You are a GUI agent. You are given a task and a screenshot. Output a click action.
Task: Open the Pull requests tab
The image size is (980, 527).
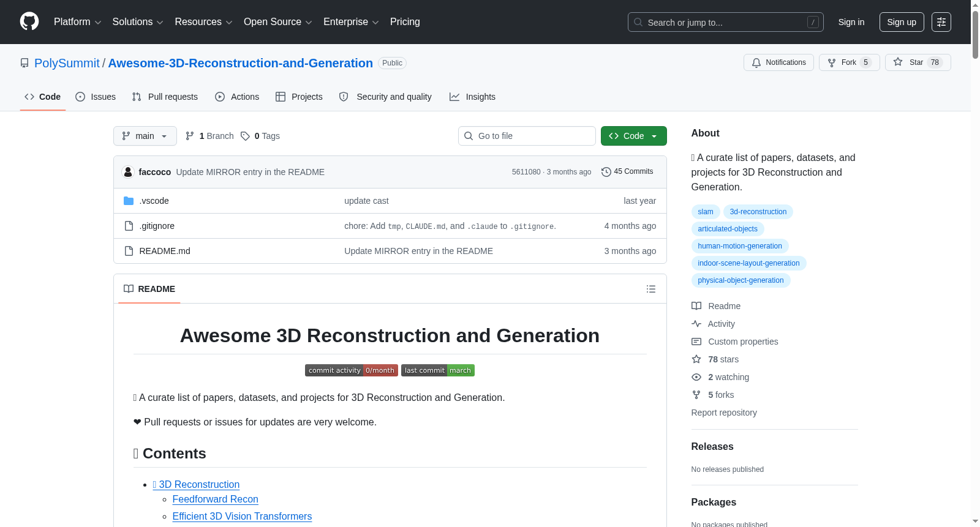coord(165,97)
